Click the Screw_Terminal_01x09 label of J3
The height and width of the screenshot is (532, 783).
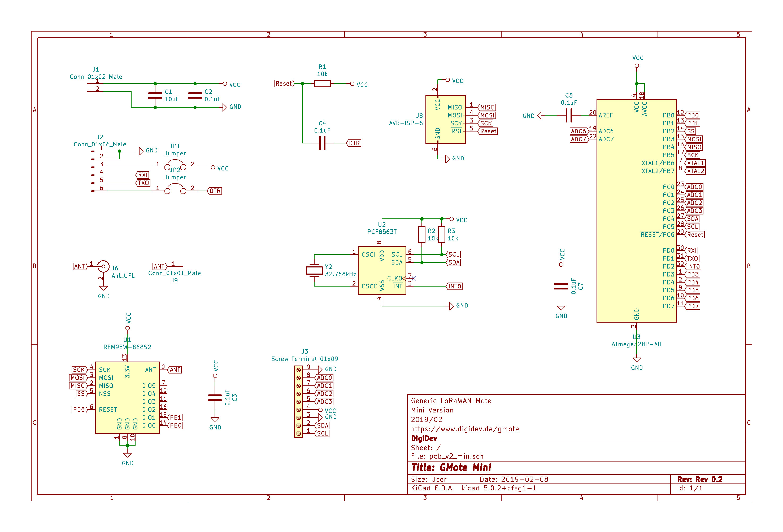pyautogui.click(x=304, y=359)
